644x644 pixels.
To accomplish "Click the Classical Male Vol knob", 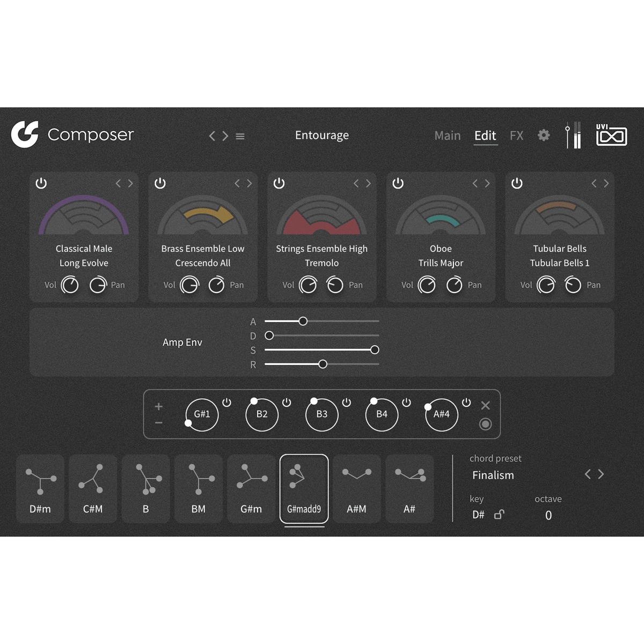I will coord(70,285).
